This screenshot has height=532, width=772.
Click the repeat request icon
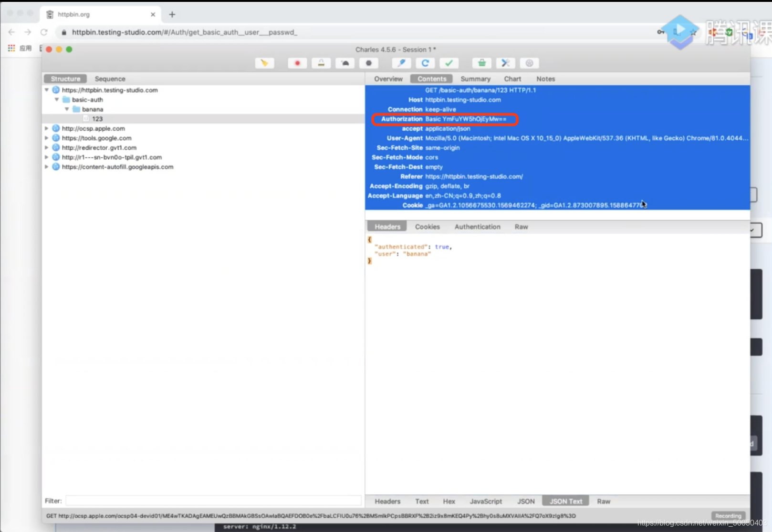425,63
